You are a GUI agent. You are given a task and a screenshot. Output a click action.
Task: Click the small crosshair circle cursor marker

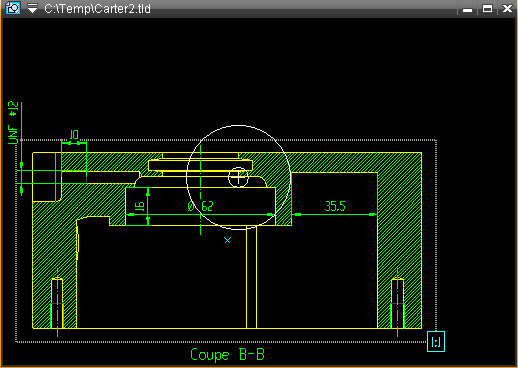(238, 177)
